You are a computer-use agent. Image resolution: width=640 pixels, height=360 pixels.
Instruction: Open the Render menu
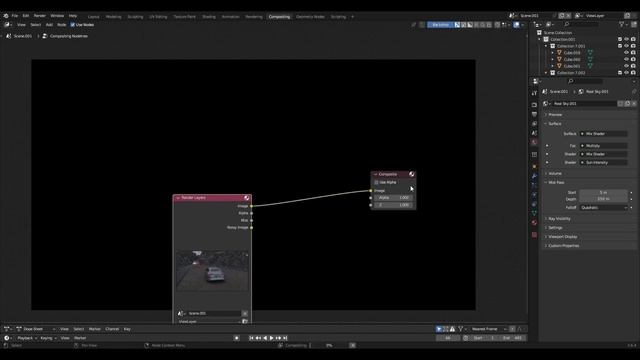pos(40,16)
